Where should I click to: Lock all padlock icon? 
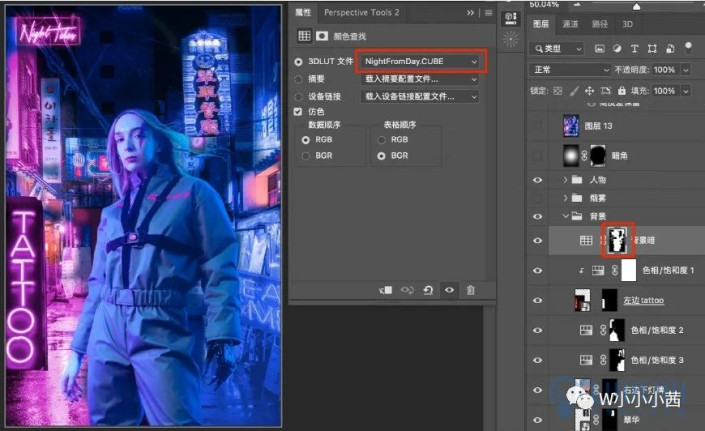tap(621, 91)
